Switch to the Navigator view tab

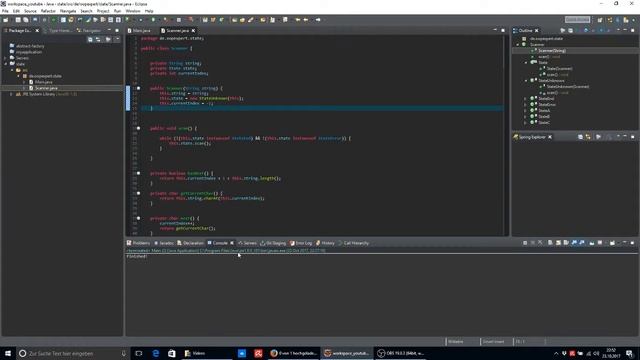click(89, 31)
